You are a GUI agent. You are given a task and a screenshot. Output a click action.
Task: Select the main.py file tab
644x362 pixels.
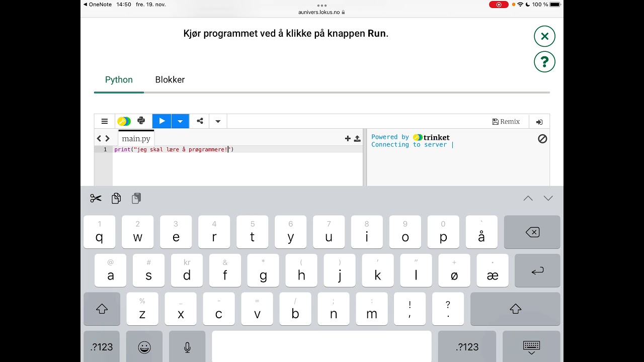[136, 138]
